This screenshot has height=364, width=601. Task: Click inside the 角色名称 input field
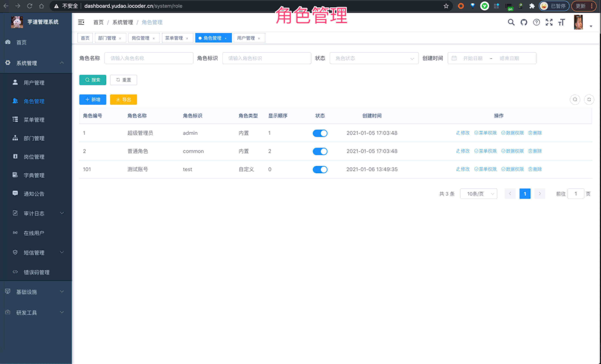click(x=149, y=58)
